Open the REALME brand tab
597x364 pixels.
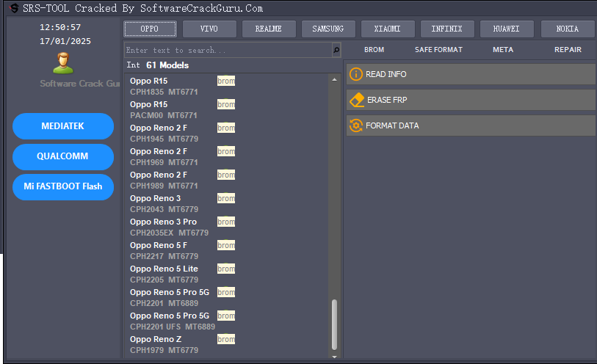269,29
